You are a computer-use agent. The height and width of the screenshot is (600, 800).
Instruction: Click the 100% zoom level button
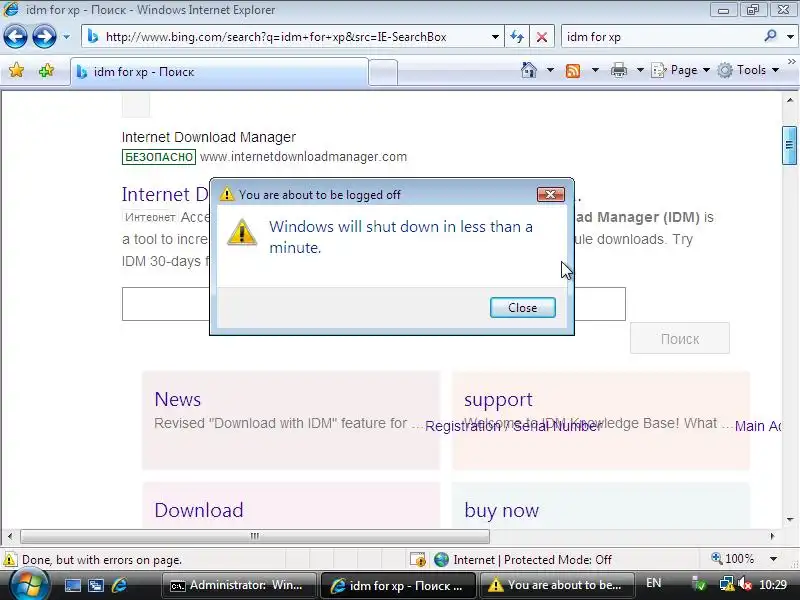tap(733, 559)
